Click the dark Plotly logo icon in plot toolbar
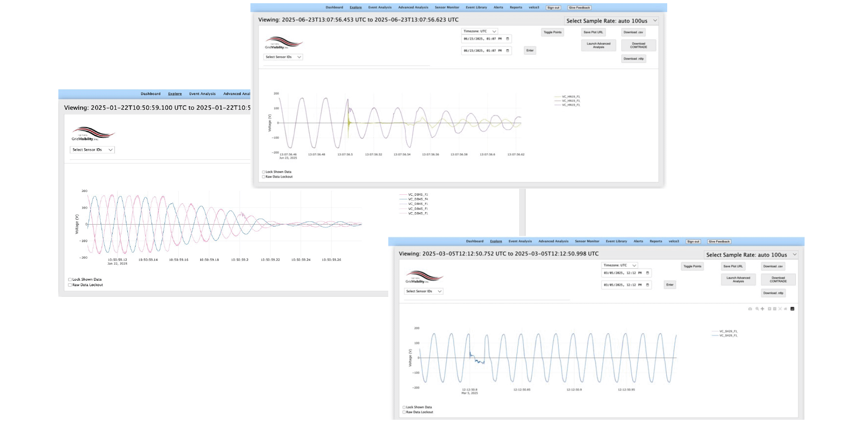The image size is (868, 423). pyautogui.click(x=792, y=309)
